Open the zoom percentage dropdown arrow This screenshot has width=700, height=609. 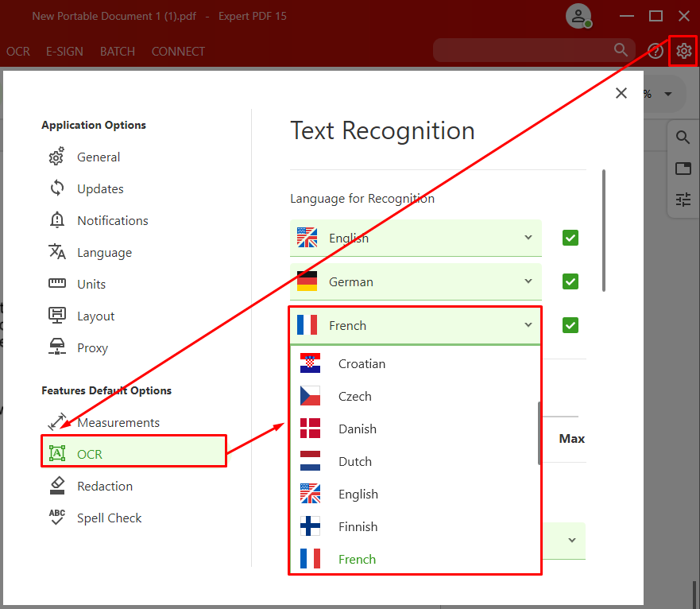click(668, 94)
